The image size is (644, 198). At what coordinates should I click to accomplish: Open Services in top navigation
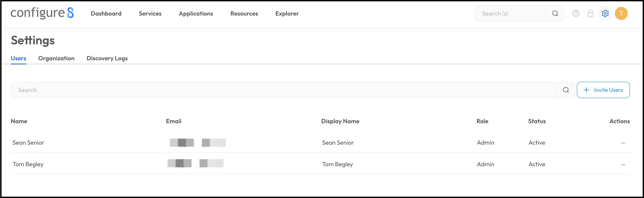[150, 13]
